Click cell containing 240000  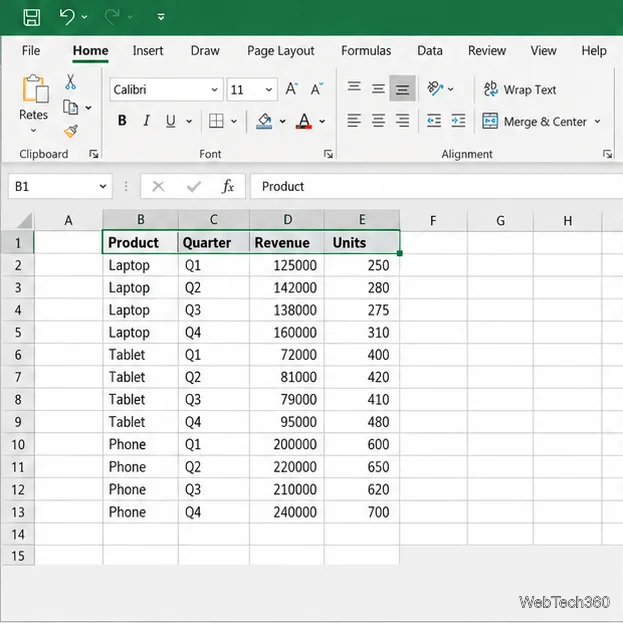[287, 512]
